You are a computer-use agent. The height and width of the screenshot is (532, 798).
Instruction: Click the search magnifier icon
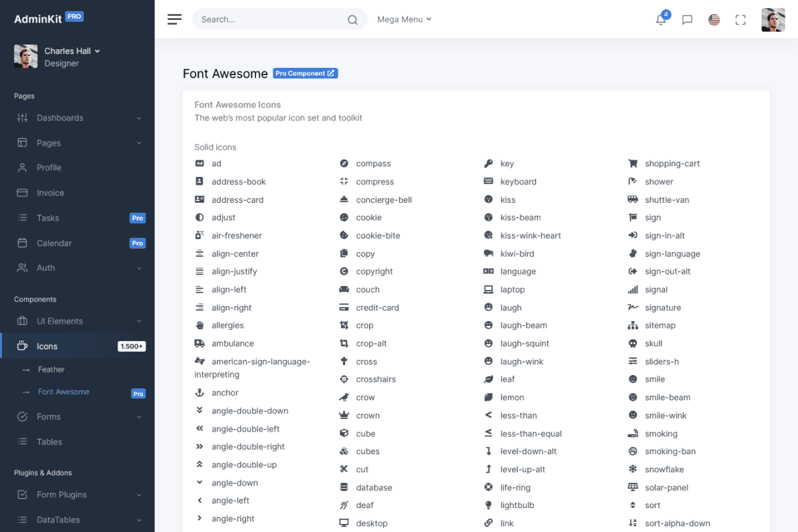tap(352, 20)
